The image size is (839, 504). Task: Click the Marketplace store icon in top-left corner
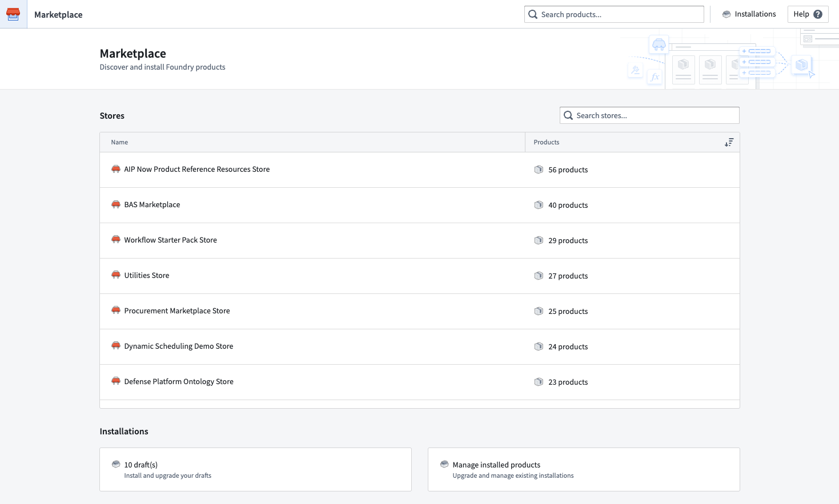pyautogui.click(x=13, y=14)
